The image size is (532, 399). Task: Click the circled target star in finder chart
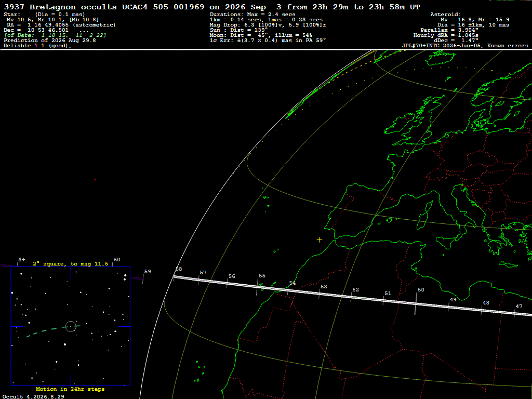71,326
